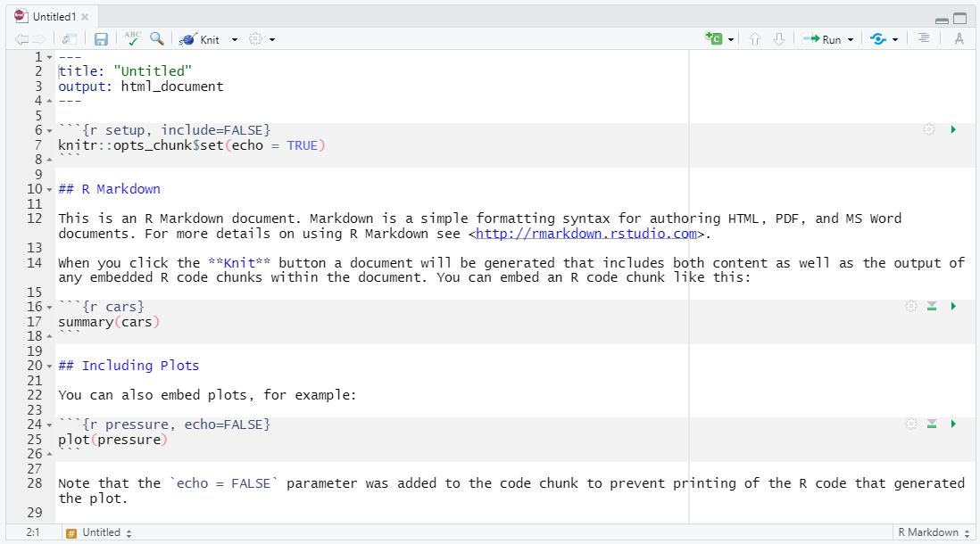The width and height of the screenshot is (980, 544).
Task: Run all chunks above pressure chunk
Action: [932, 424]
